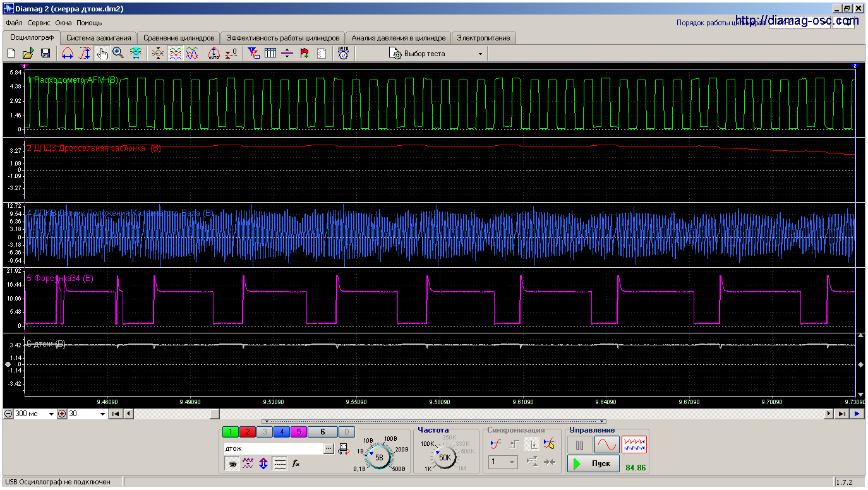868x490 pixels.
Task: Open the sync channel dropdown showing 1
Action: [503, 462]
